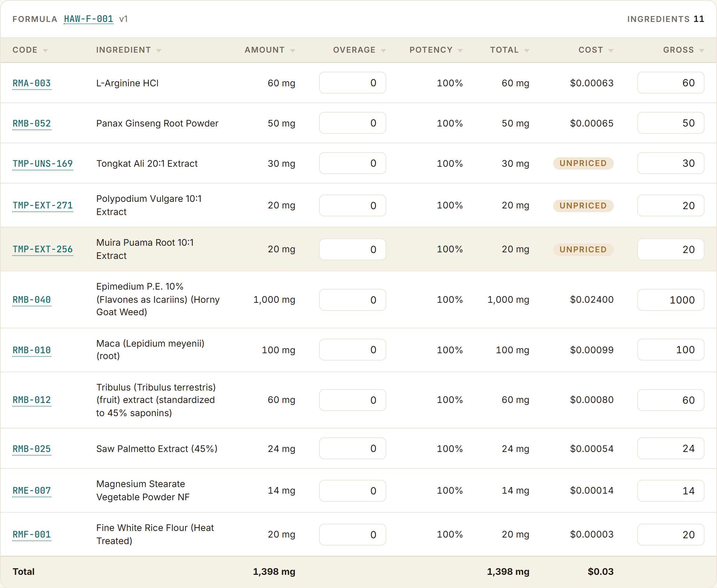This screenshot has height=588, width=717.
Task: Edit overage field for Epimedium P.E. 10%
Action: (x=353, y=300)
